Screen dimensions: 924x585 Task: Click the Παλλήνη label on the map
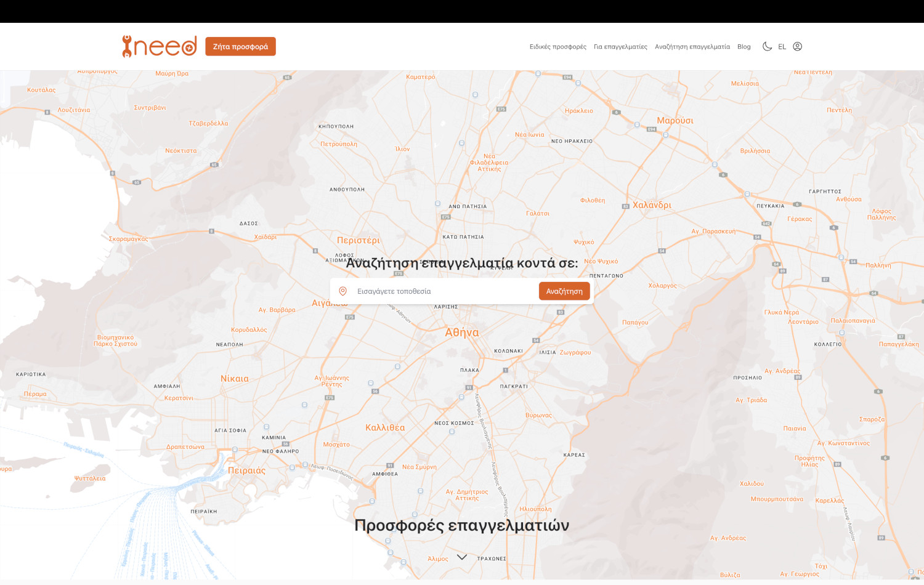pyautogui.click(x=878, y=265)
